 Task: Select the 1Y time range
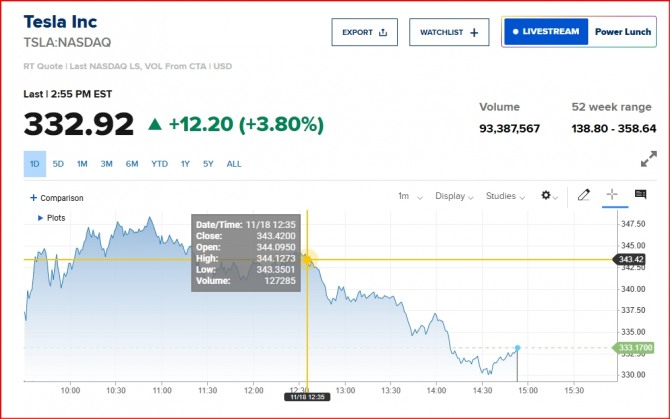pos(185,164)
